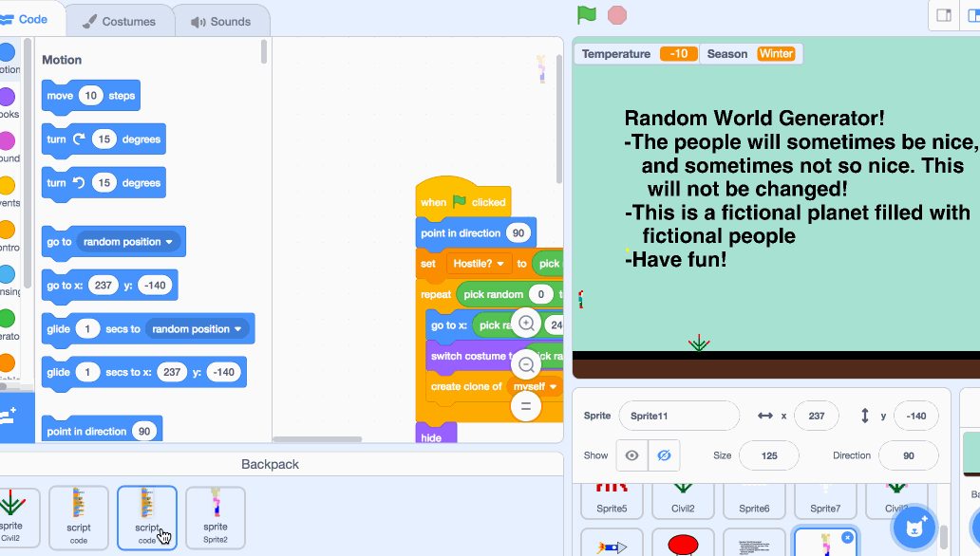Switch to the Costumes tab
The width and height of the screenshot is (980, 556).
click(x=120, y=21)
